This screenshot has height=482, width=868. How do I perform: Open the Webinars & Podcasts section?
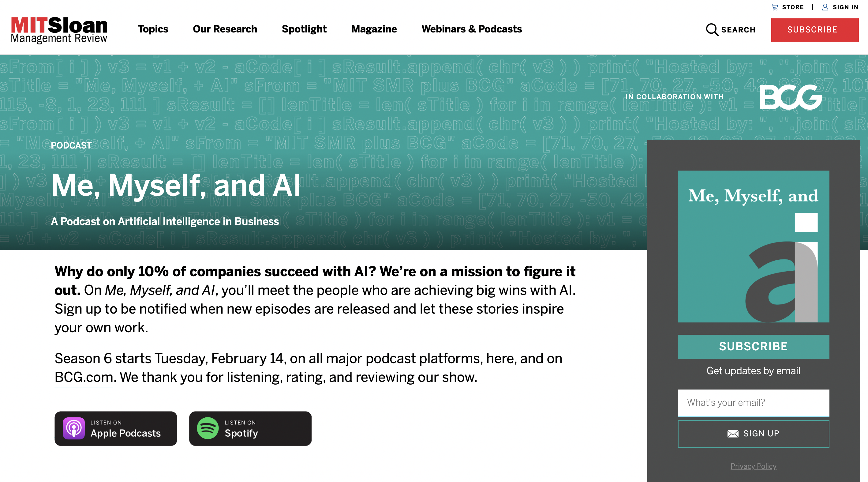471,29
